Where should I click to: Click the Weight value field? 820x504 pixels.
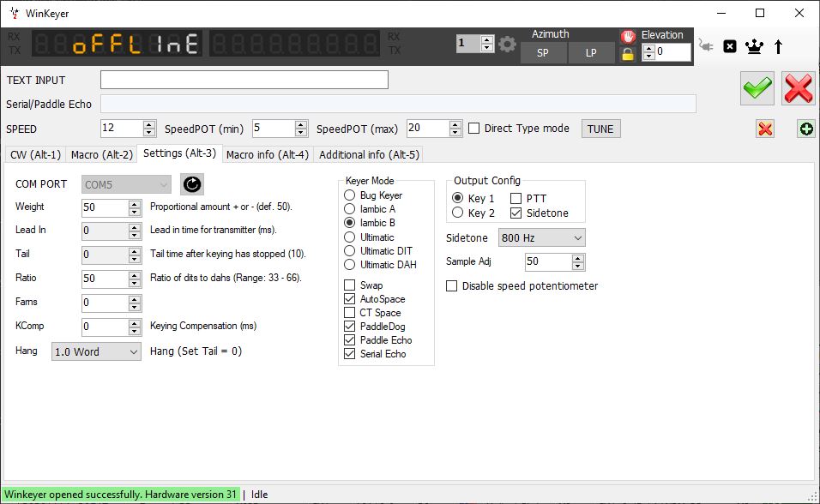[x=106, y=207]
